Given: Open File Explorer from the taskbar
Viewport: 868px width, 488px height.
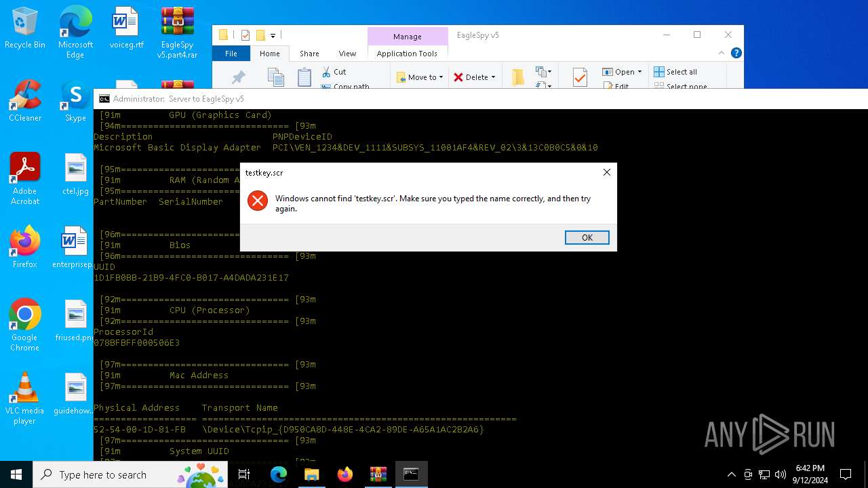Looking at the screenshot, I should point(311,474).
